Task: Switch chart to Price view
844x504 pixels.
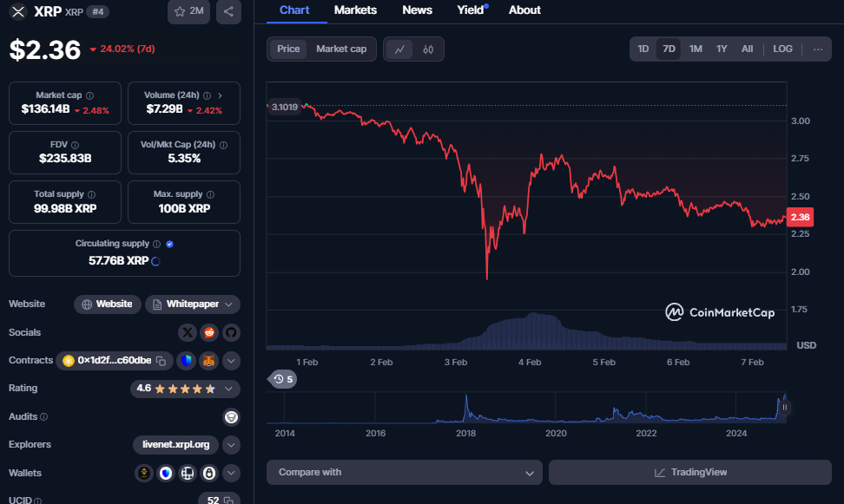Action: [288, 49]
